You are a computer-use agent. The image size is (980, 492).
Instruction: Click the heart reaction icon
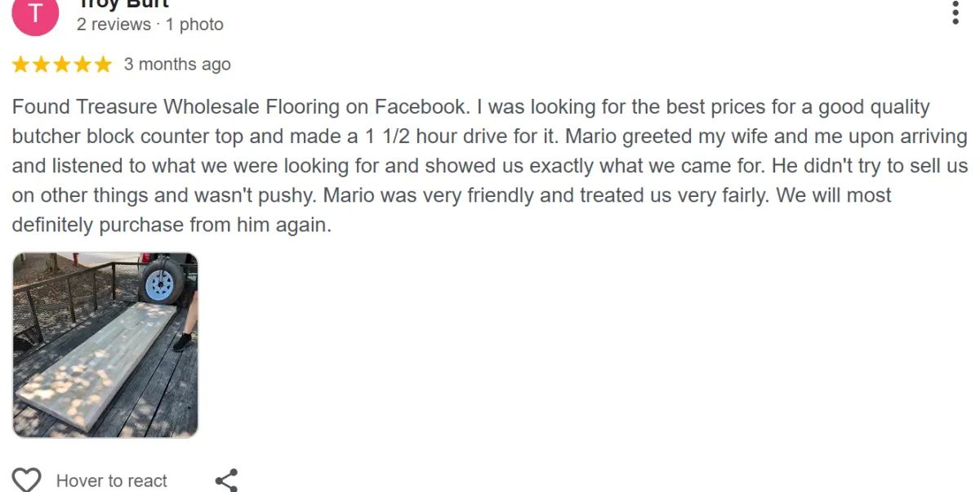coord(27,480)
